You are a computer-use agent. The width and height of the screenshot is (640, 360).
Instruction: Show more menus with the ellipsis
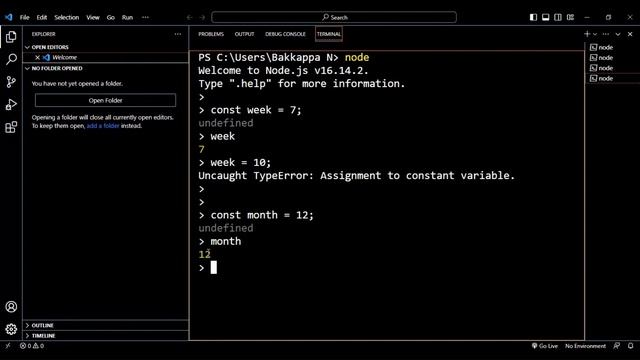[x=145, y=17]
